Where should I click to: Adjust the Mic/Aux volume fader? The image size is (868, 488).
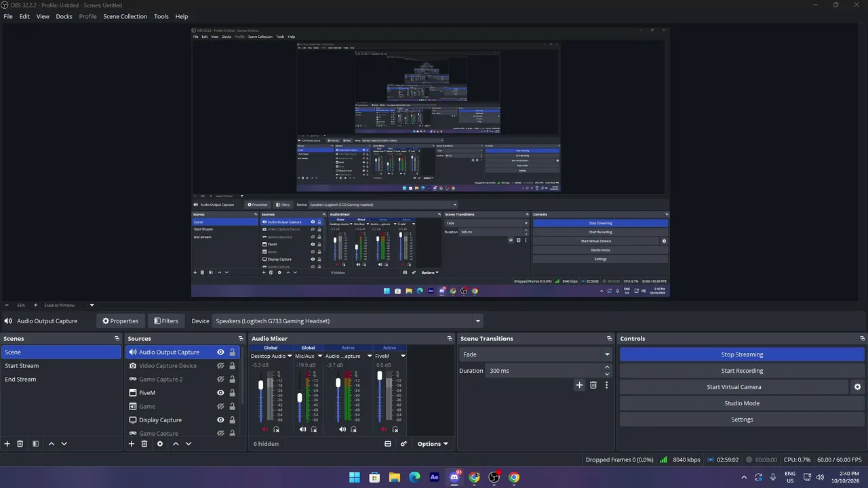(x=300, y=399)
